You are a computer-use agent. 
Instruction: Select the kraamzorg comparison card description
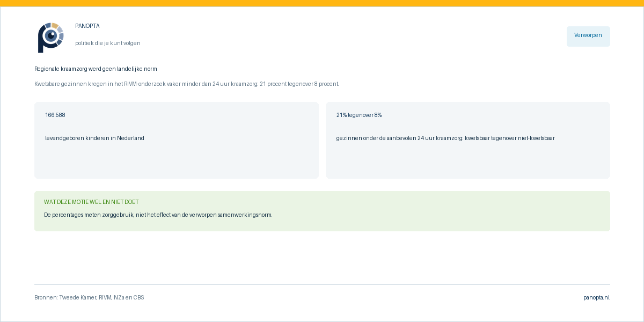pyautogui.click(x=445, y=138)
